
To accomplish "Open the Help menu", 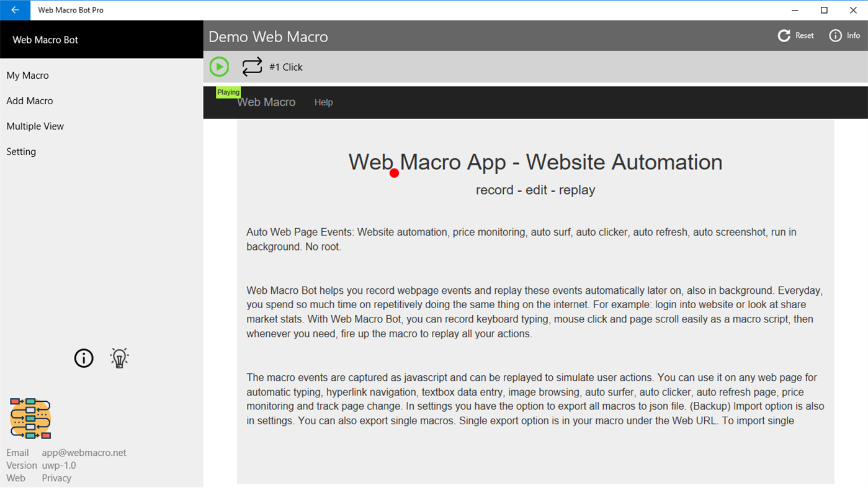I will coord(323,102).
